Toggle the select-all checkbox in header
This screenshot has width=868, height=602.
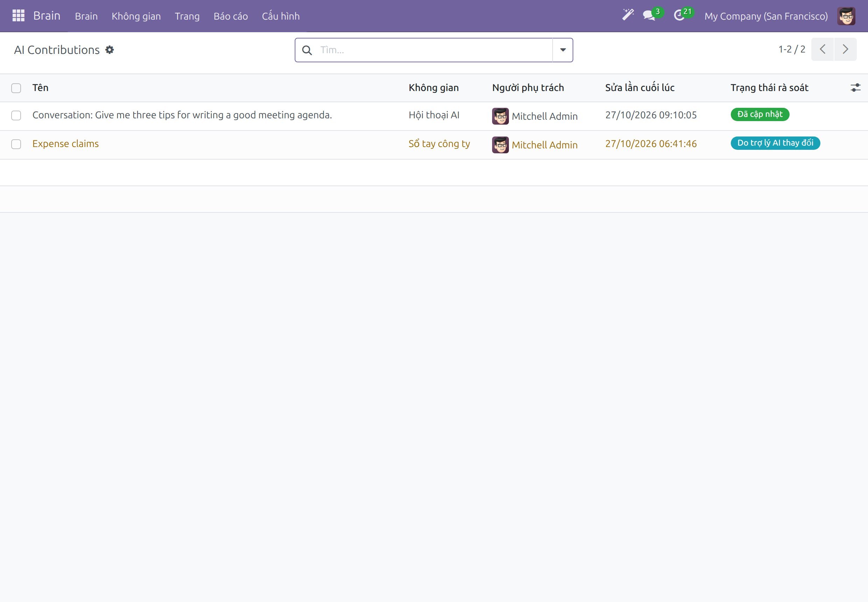(x=16, y=88)
